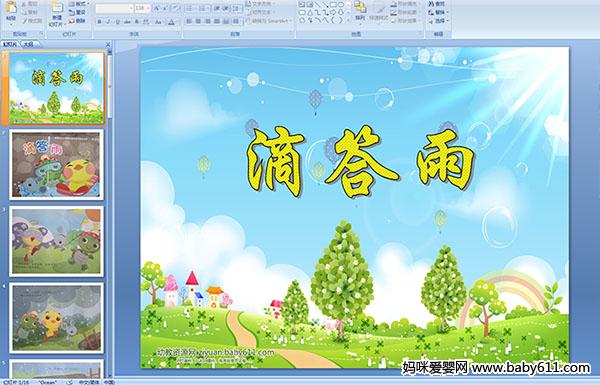Viewport: 600px width, 385px height.
Task: Switch to the Slides tab in the left pane
Action: click(10, 44)
